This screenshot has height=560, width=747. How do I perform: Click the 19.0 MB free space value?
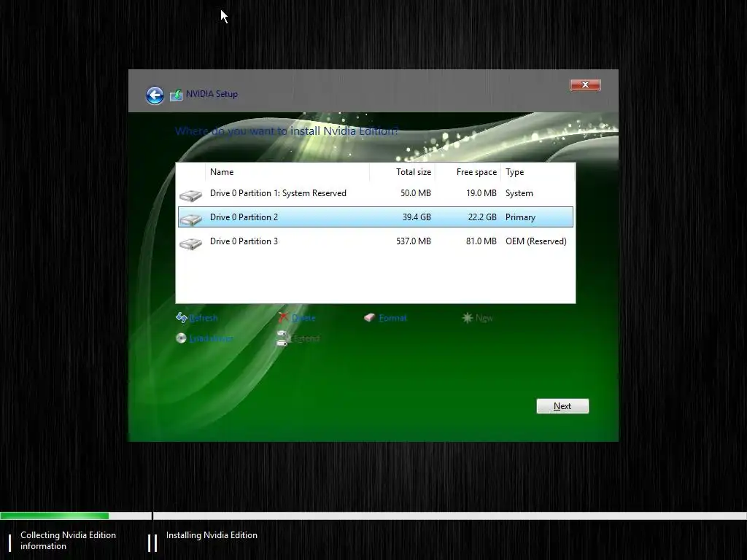coord(481,193)
